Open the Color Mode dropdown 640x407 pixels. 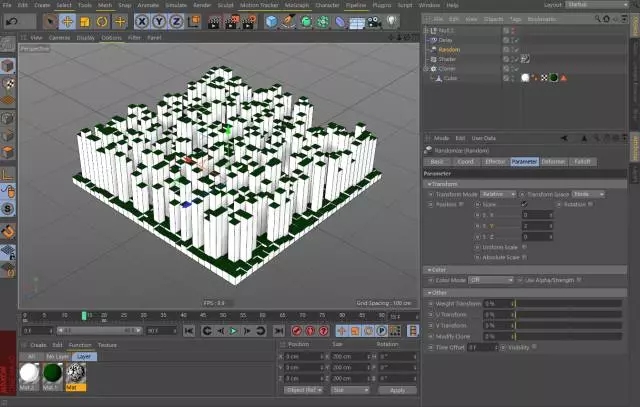491,280
